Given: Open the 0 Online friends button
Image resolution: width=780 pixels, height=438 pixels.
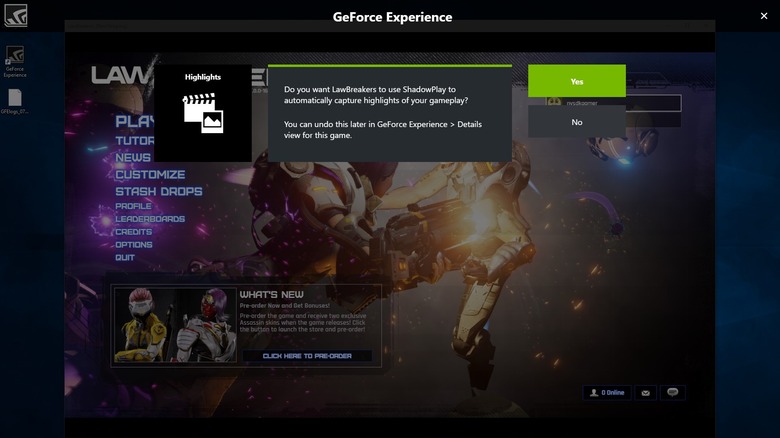Looking at the screenshot, I should click(607, 393).
